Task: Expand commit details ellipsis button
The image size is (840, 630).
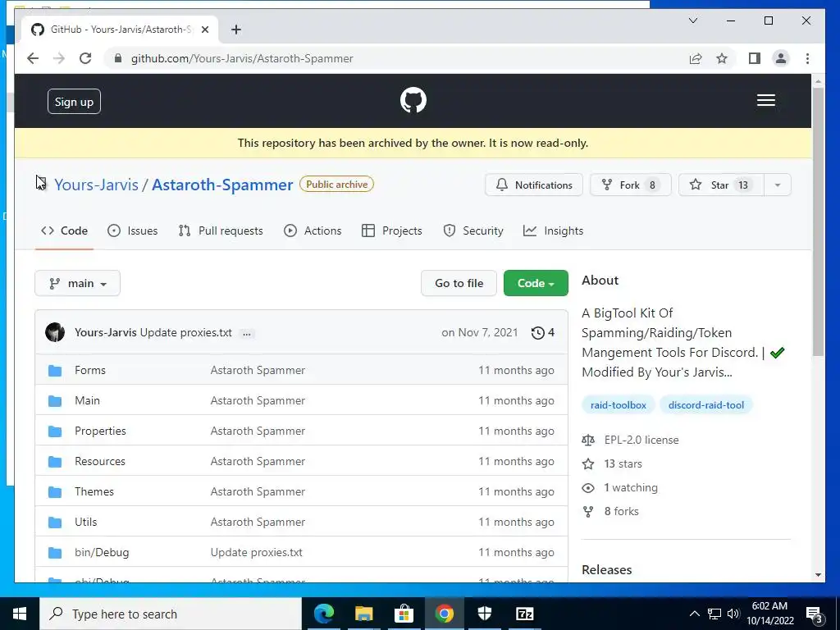Action: (x=246, y=333)
